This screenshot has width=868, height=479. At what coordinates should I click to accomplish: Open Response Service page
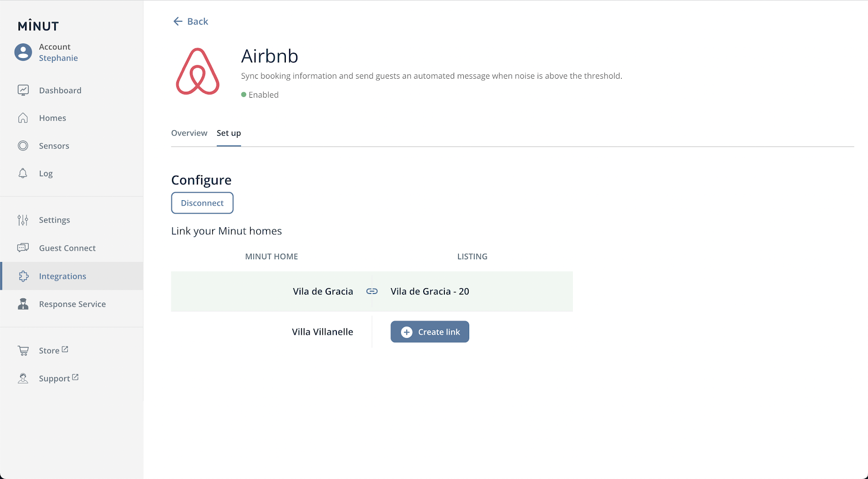click(72, 304)
